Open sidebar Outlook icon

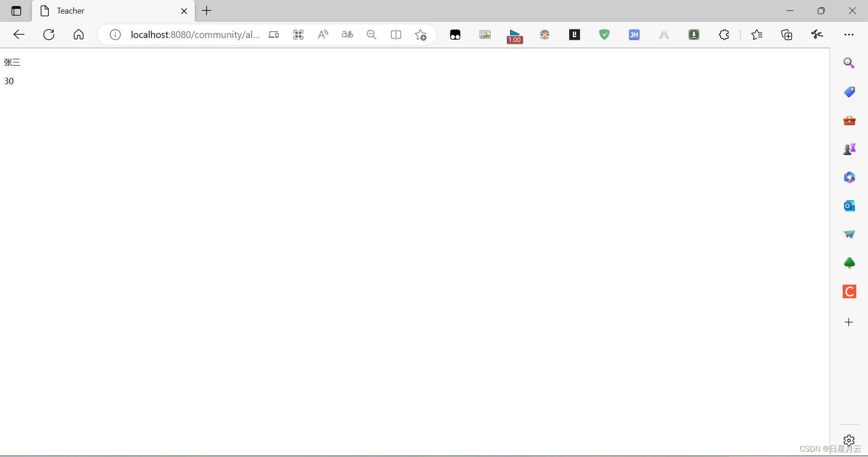point(849,206)
